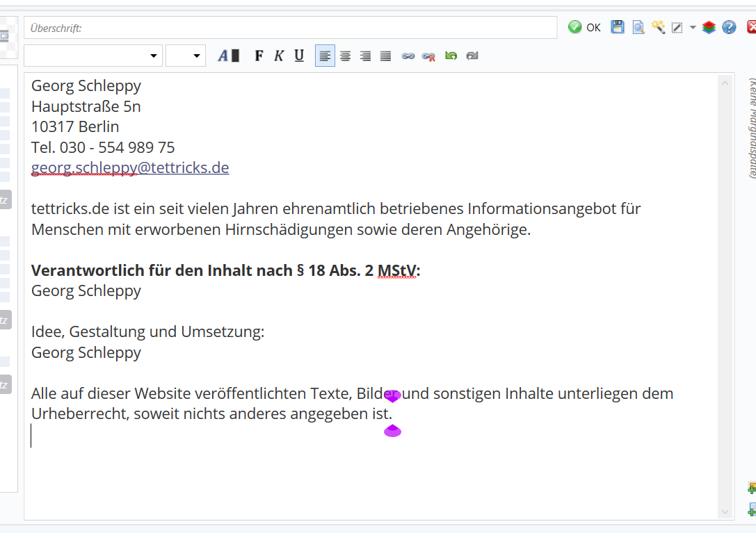The width and height of the screenshot is (756, 533).
Task: Focus the Überschrift heading field
Action: click(x=291, y=28)
